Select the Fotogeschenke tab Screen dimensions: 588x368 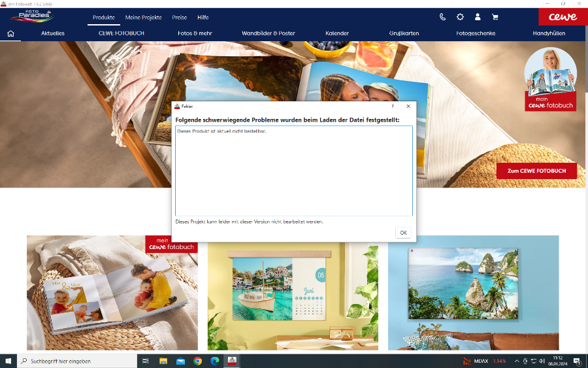(x=476, y=33)
